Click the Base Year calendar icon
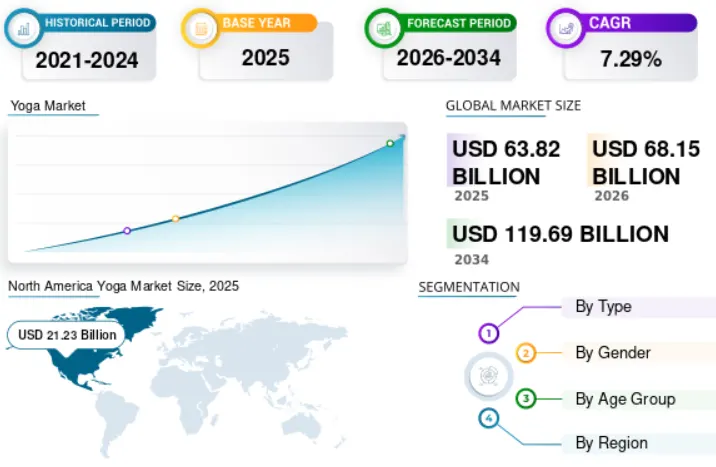Screen dimensions: 716x467 [x=200, y=29]
